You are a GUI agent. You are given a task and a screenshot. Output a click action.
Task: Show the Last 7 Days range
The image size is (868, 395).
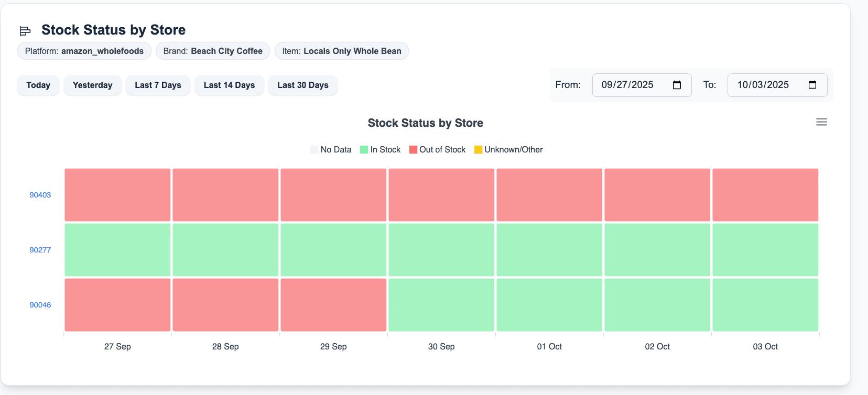point(158,85)
